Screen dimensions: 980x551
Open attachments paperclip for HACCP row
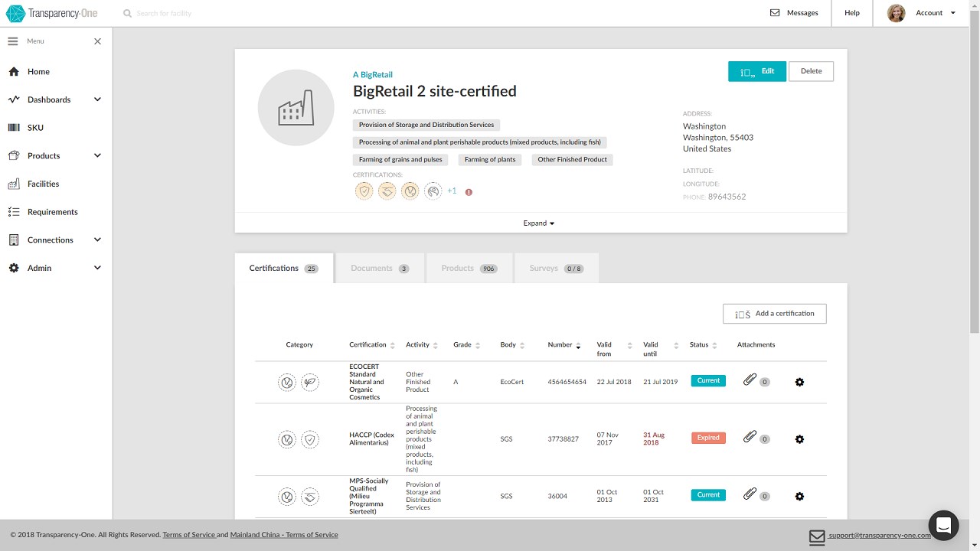pyautogui.click(x=750, y=438)
